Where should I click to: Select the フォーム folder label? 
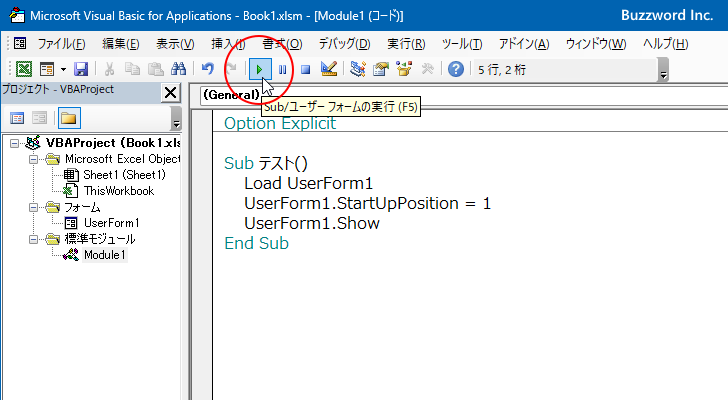click(x=82, y=207)
